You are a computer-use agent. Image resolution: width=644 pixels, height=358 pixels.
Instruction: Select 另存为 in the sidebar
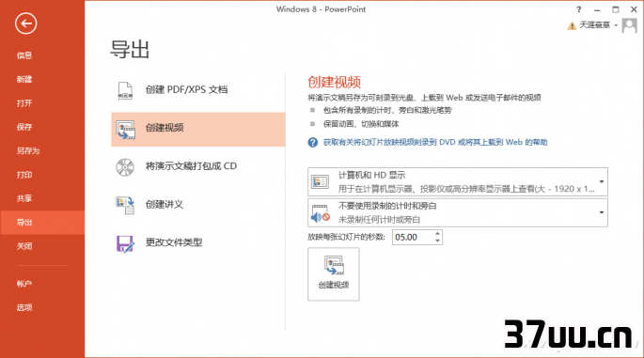[x=28, y=150]
